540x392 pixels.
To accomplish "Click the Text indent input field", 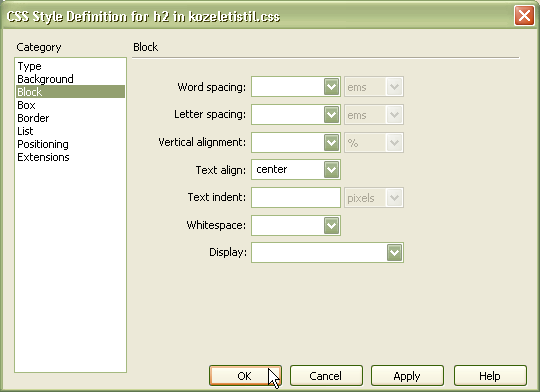I will click(x=296, y=197).
